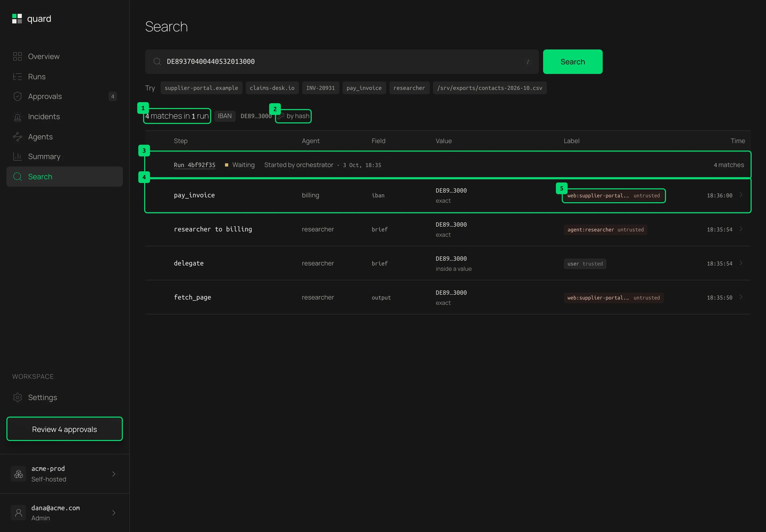Navigate to Incidents

click(x=64, y=116)
